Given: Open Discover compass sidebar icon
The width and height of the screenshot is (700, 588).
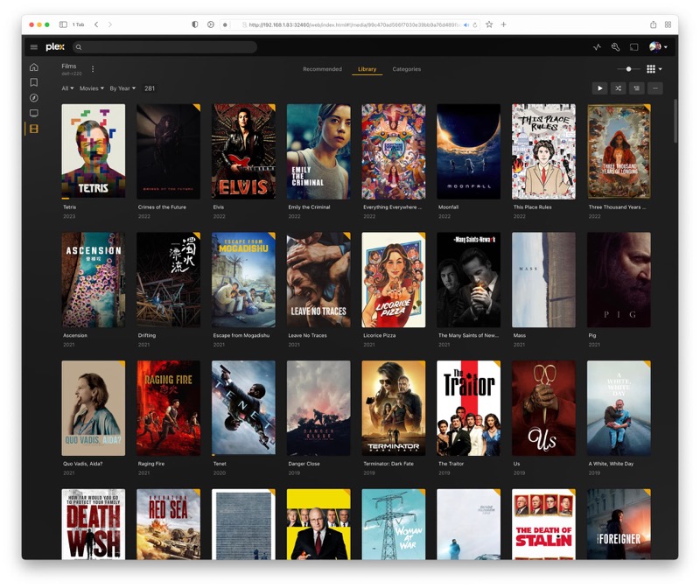Looking at the screenshot, I should click(34, 98).
